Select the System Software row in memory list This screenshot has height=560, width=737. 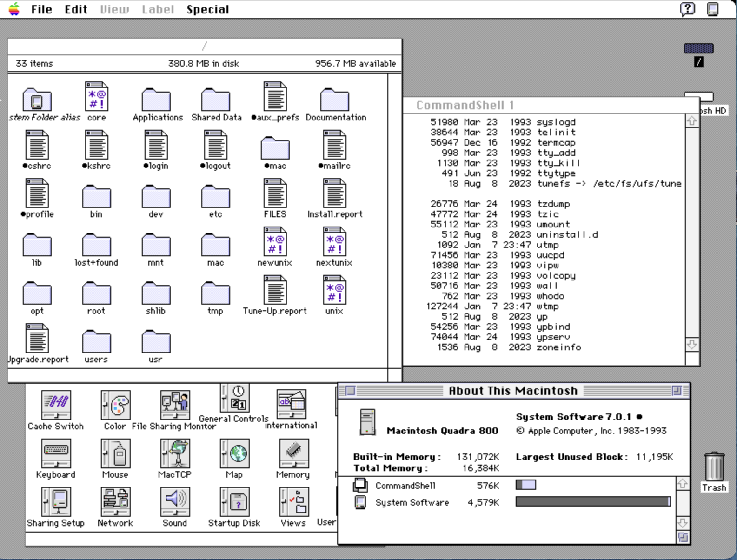click(x=507, y=502)
